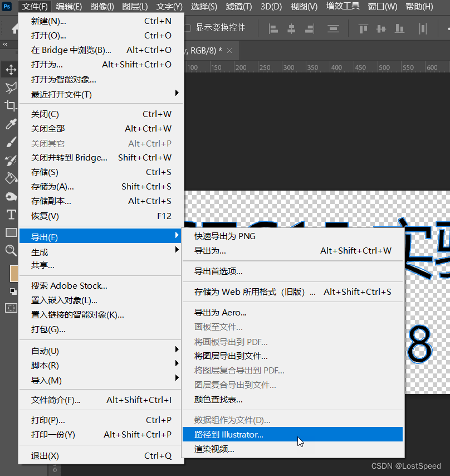The image size is (450, 476).
Task: Open the 增效工具 menu
Action: tap(343, 6)
